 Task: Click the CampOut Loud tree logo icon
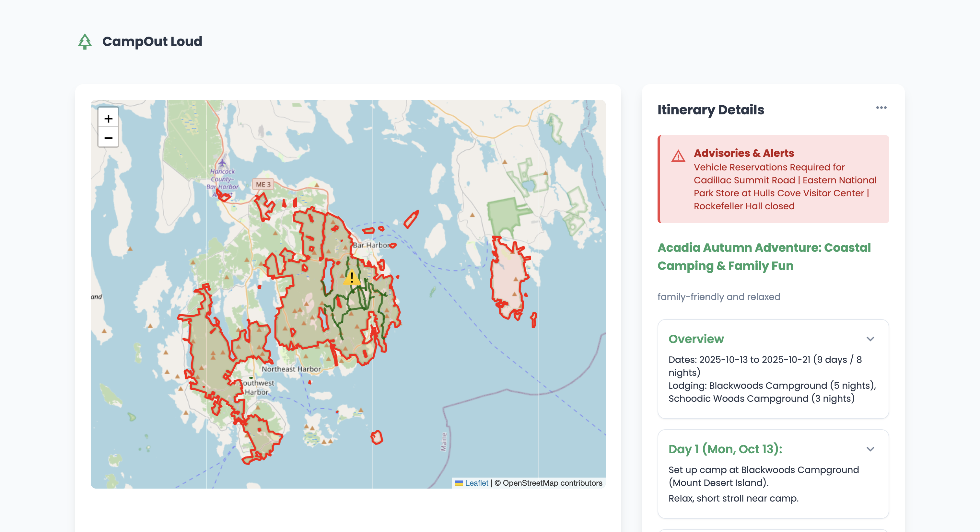85,41
